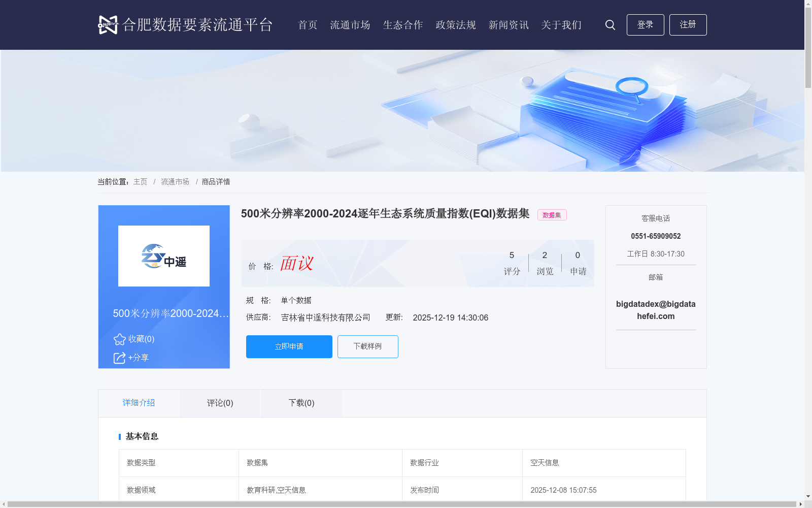Open the 政策法规 menu item
The height and width of the screenshot is (508, 812).
(x=455, y=24)
